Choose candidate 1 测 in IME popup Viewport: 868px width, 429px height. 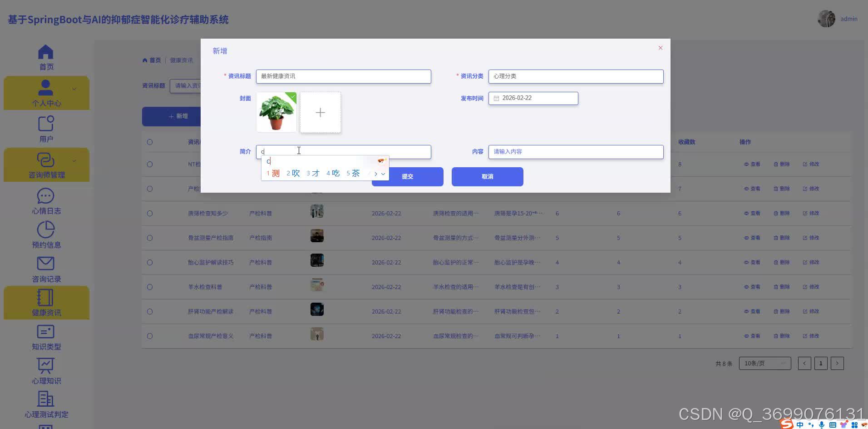(x=273, y=173)
